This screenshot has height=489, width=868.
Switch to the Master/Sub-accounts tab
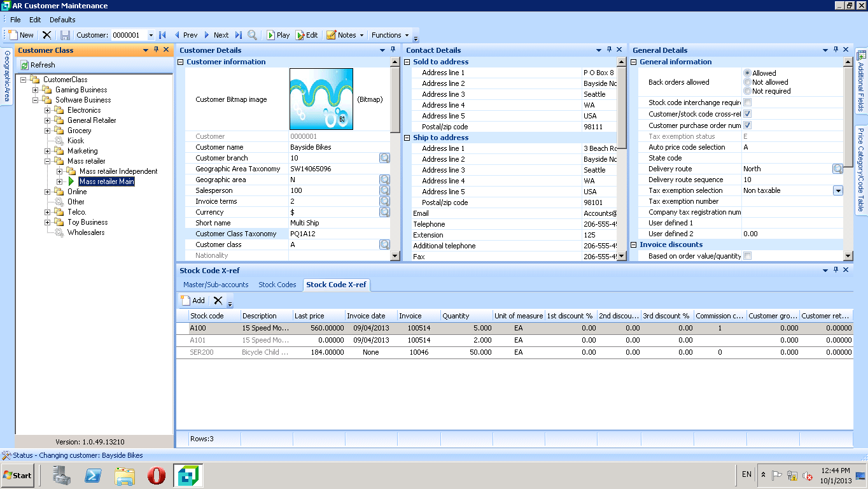click(216, 285)
